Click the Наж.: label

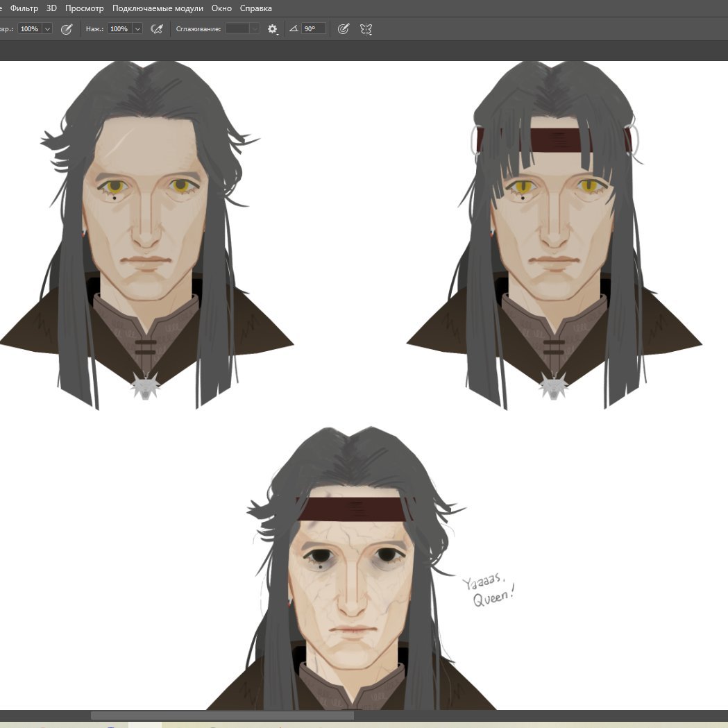pos(94,28)
